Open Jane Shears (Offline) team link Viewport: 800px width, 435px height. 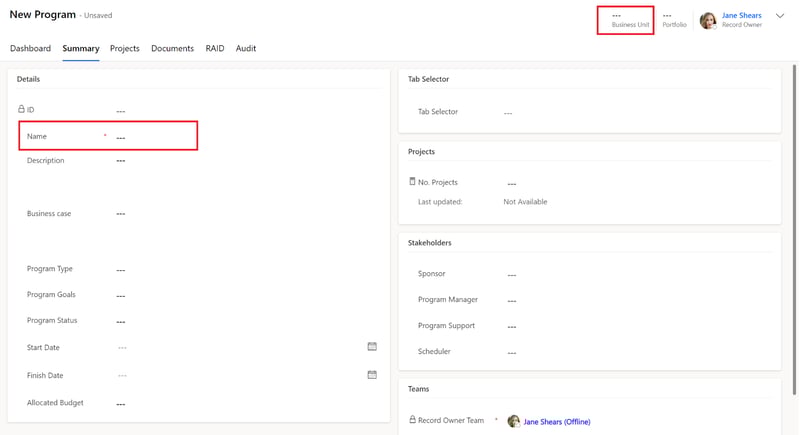pyautogui.click(x=557, y=422)
